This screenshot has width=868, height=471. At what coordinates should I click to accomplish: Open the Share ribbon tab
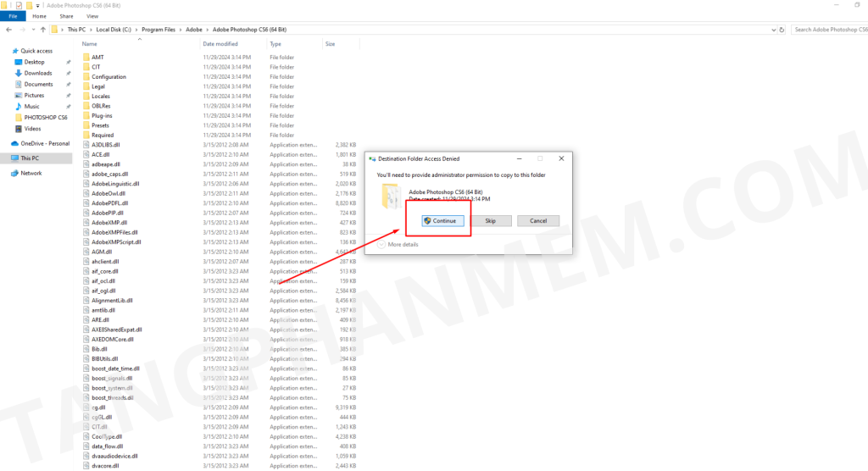pos(66,16)
